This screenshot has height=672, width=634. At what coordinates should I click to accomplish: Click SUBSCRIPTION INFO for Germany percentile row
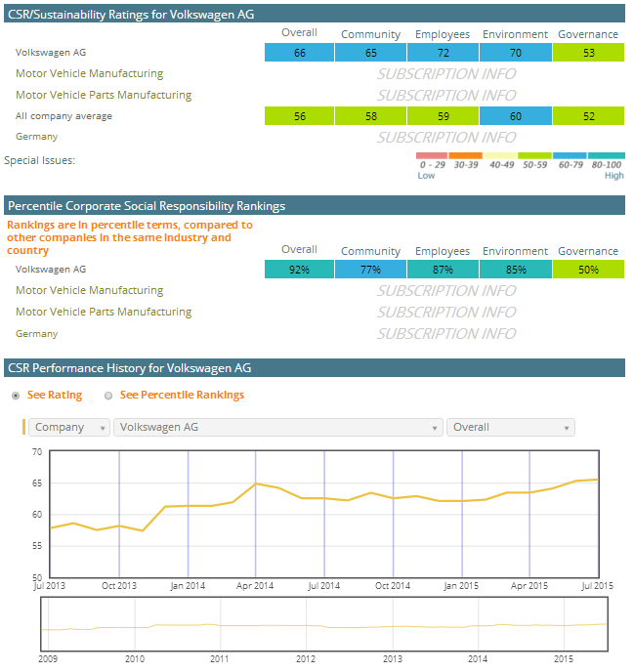click(446, 334)
